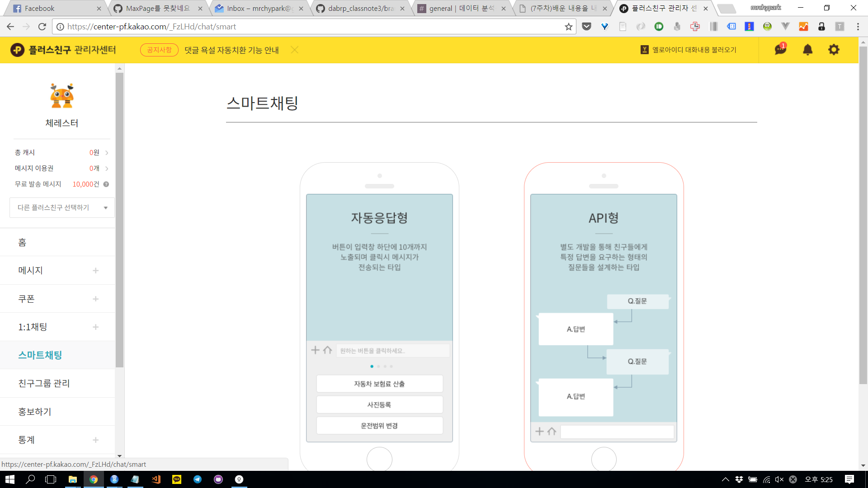The width and height of the screenshot is (868, 488).
Task: Click the chat notification icon in header
Action: 780,49
